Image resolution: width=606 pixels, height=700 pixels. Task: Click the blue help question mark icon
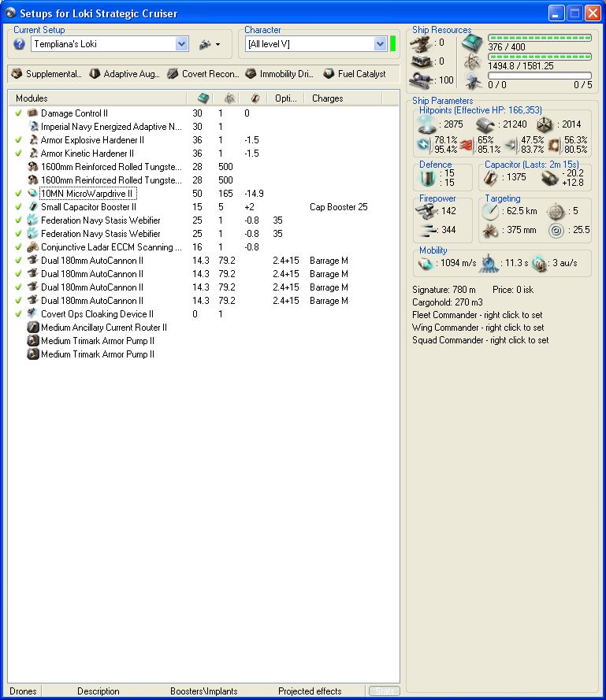pyautogui.click(x=19, y=44)
